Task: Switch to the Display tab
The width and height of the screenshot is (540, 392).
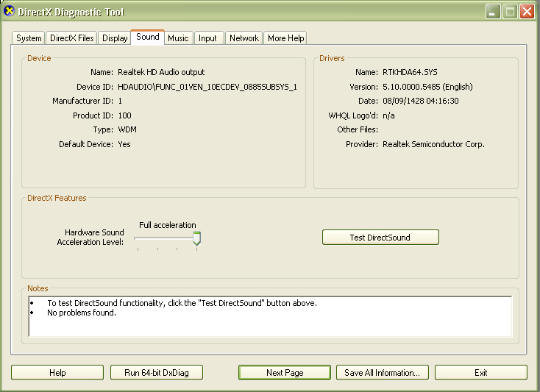Action: pos(115,38)
